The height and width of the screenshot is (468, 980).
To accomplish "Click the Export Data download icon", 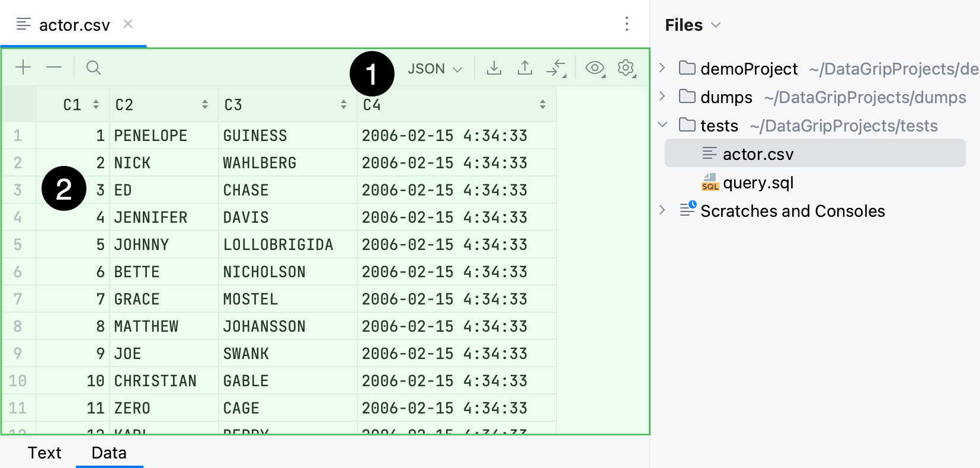I will pos(494,68).
